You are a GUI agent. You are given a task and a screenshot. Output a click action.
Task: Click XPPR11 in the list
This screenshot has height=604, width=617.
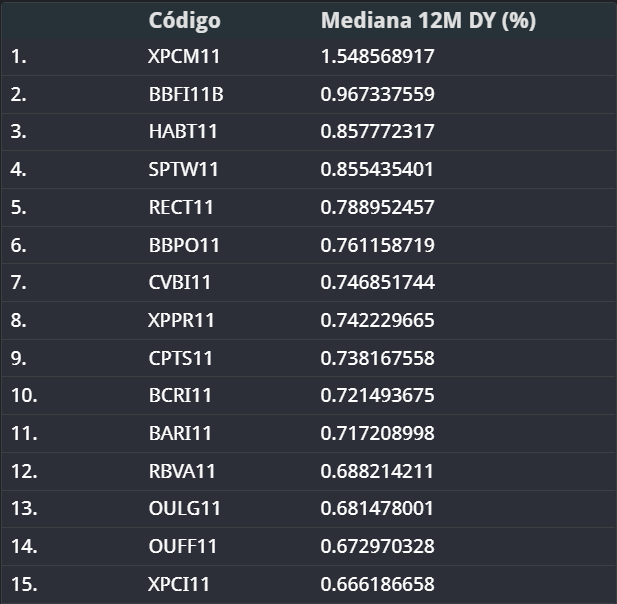181,320
